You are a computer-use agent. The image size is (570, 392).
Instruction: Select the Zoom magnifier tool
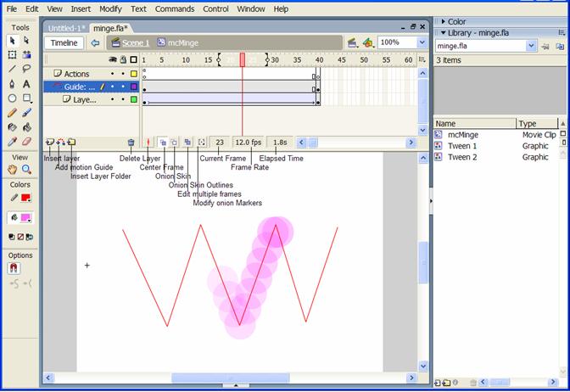(27, 169)
